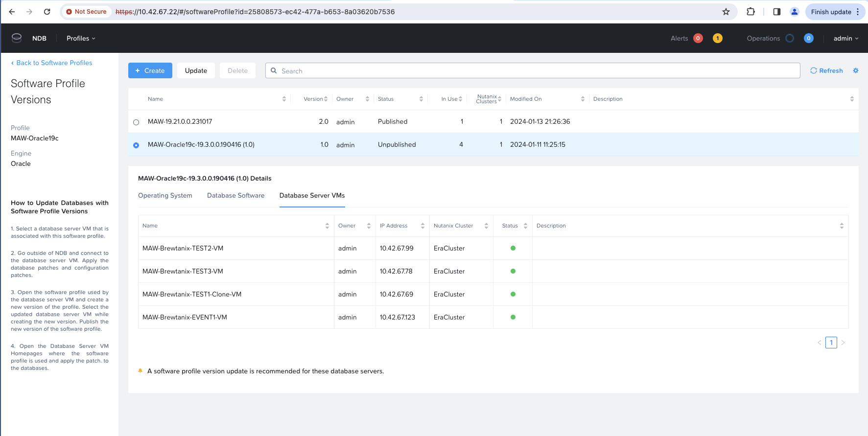This screenshot has width=868, height=436.
Task: Bookmark this page with the star icon
Action: click(x=726, y=12)
